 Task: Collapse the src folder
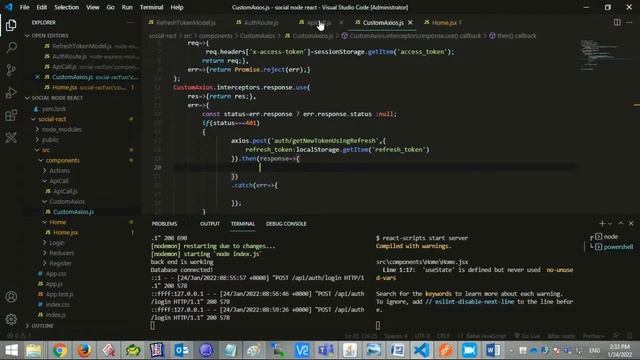click(46, 150)
